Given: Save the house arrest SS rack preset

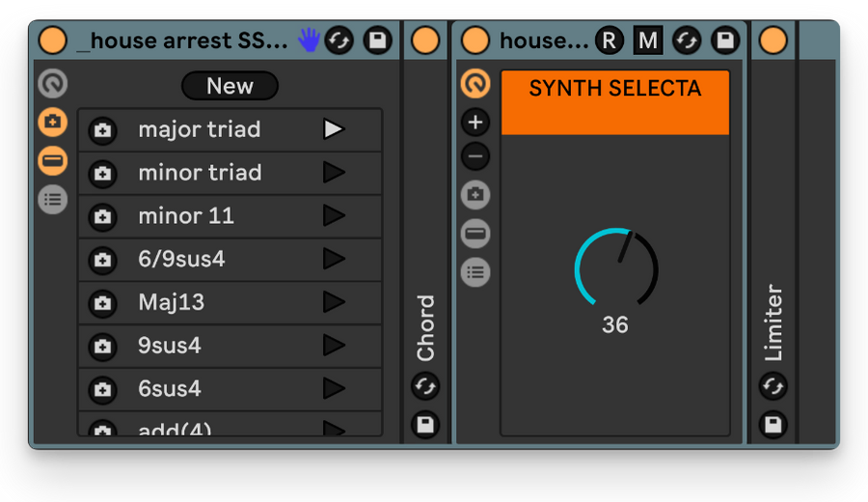Looking at the screenshot, I should coord(377,41).
